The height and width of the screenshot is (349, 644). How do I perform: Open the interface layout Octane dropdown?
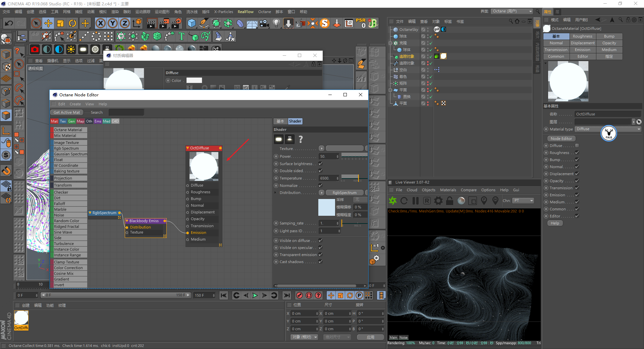512,11
